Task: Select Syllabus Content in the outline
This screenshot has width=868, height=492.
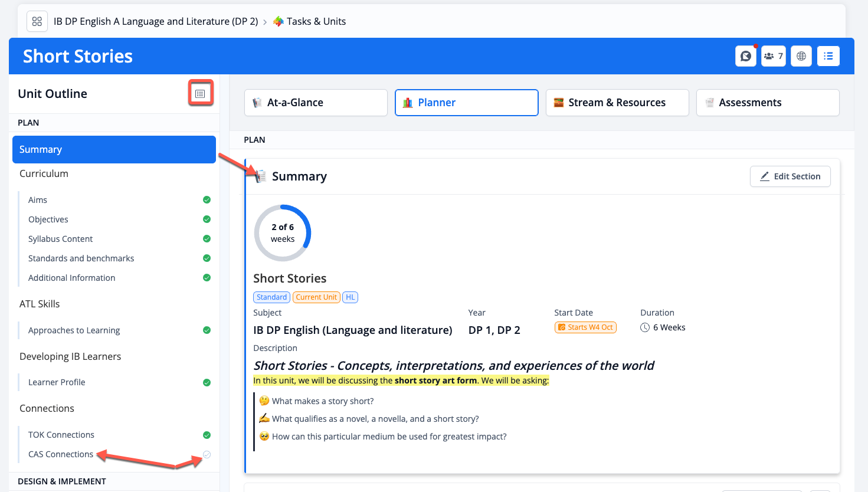Action: (61, 239)
